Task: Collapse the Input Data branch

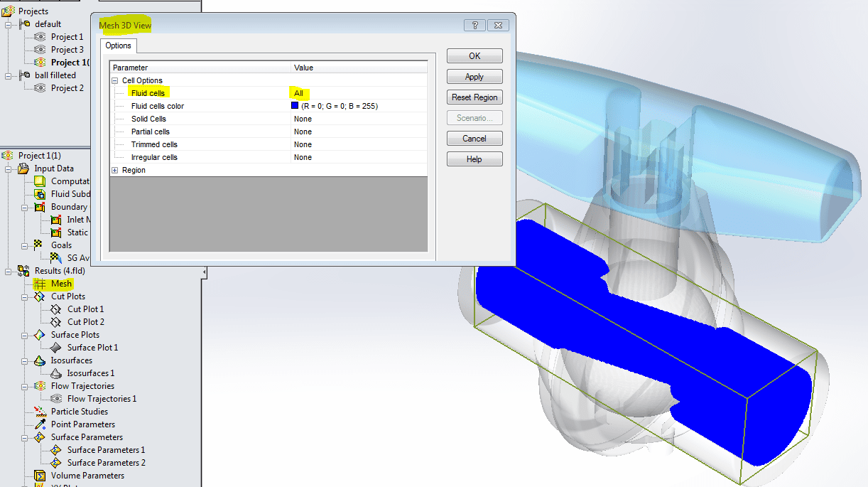Action: pos(9,168)
